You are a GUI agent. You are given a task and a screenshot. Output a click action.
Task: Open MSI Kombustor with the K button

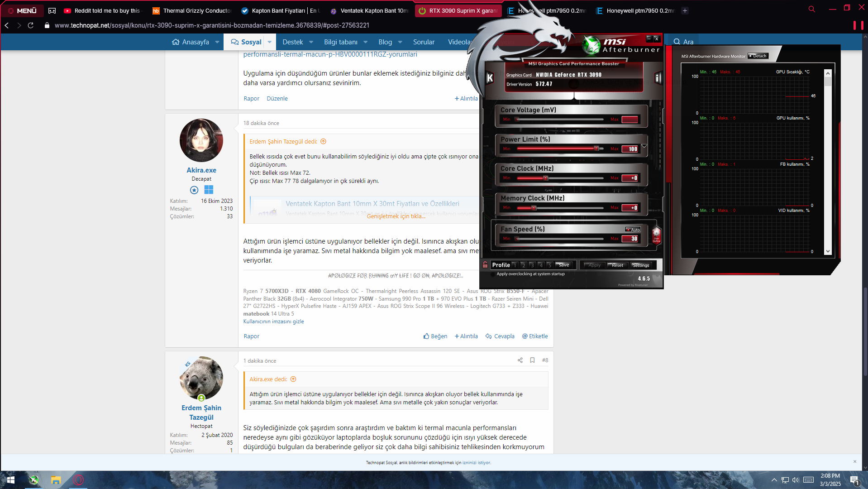490,78
